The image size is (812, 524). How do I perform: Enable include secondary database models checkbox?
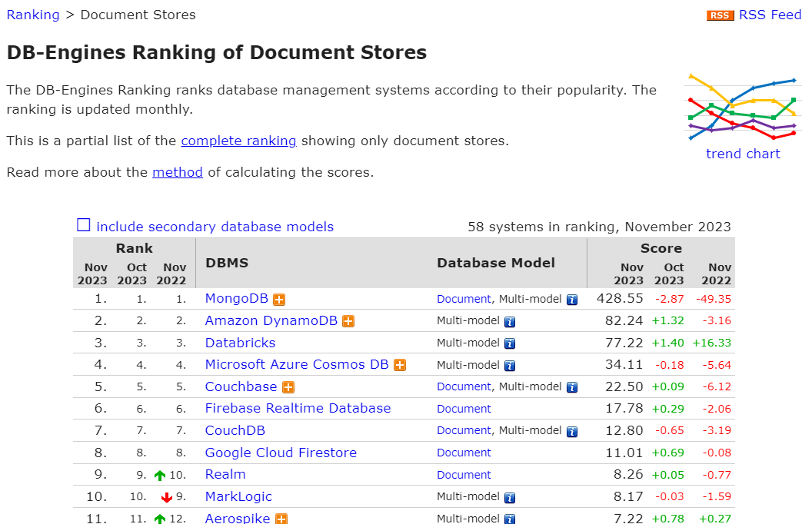coord(83,225)
